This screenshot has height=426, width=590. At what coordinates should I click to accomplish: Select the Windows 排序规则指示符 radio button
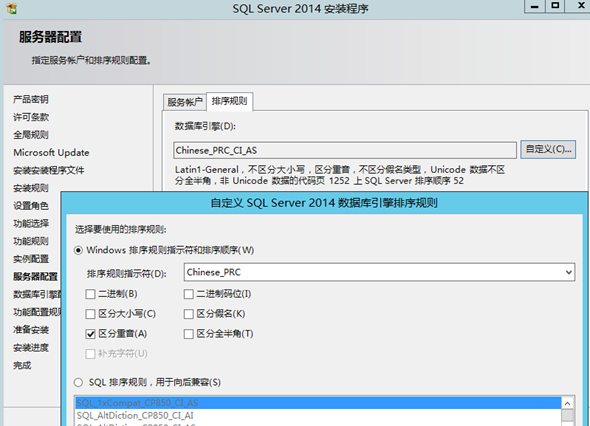(78, 250)
